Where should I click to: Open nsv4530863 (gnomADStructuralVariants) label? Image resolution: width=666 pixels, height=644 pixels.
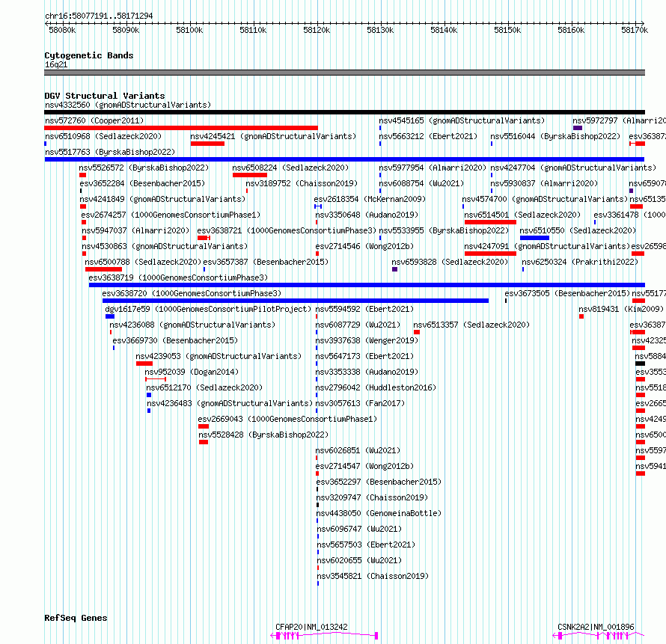165,246
